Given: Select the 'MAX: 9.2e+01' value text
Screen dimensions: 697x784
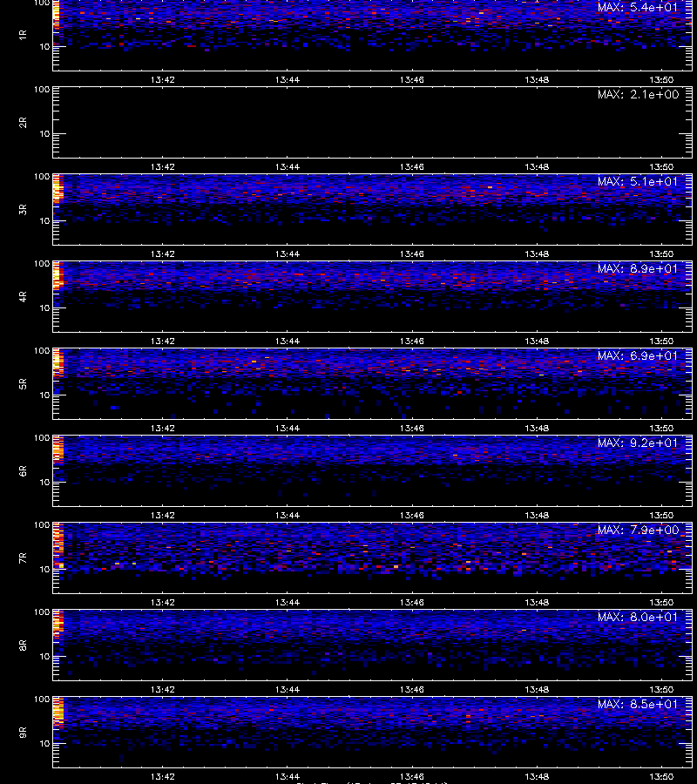Looking at the screenshot, I should click(x=638, y=443).
